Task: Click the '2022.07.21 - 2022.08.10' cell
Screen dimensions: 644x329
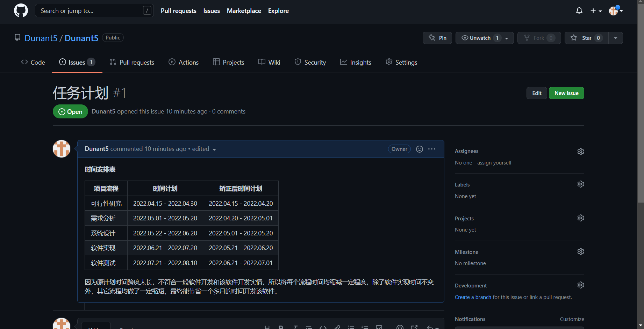Action: [165, 263]
